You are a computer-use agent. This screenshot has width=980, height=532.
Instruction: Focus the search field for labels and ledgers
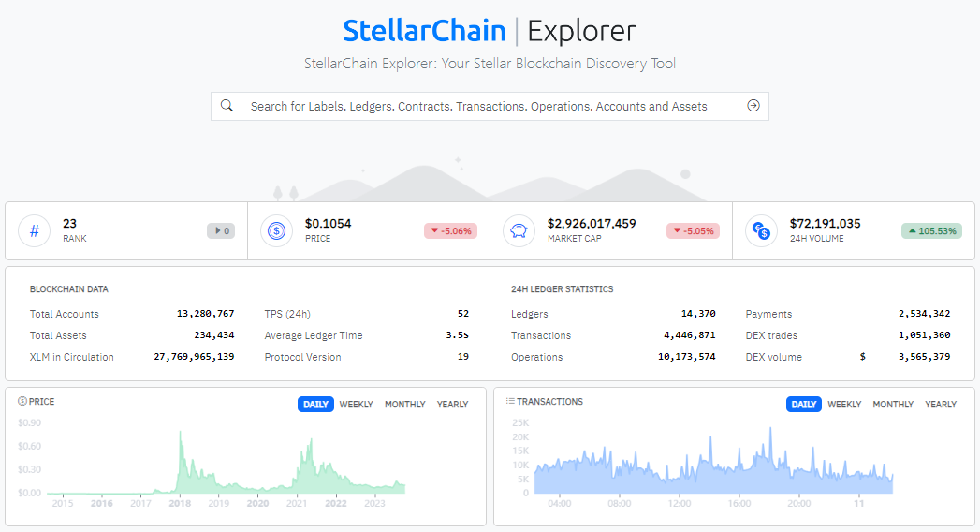490,106
